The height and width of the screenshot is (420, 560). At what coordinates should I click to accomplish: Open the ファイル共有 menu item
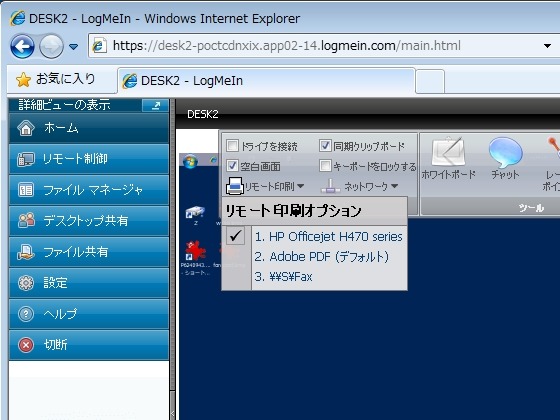pos(89,252)
